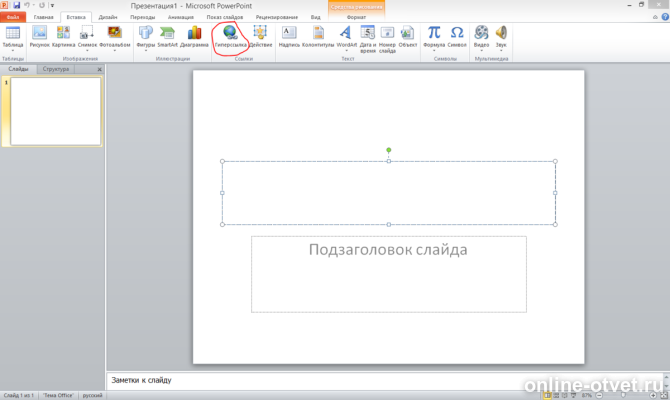Viewport: 670px width, 400px height.
Task: Zoom in with the plus button
Action: point(653,395)
